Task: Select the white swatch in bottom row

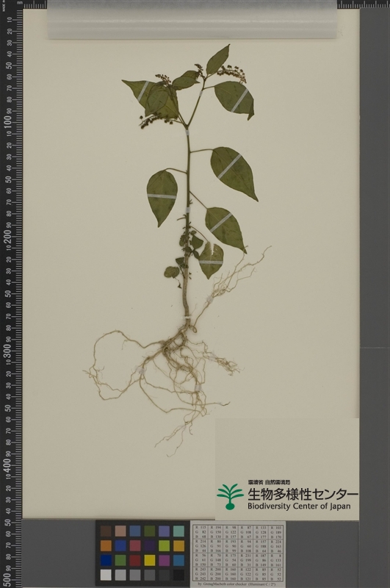Action: point(106,575)
